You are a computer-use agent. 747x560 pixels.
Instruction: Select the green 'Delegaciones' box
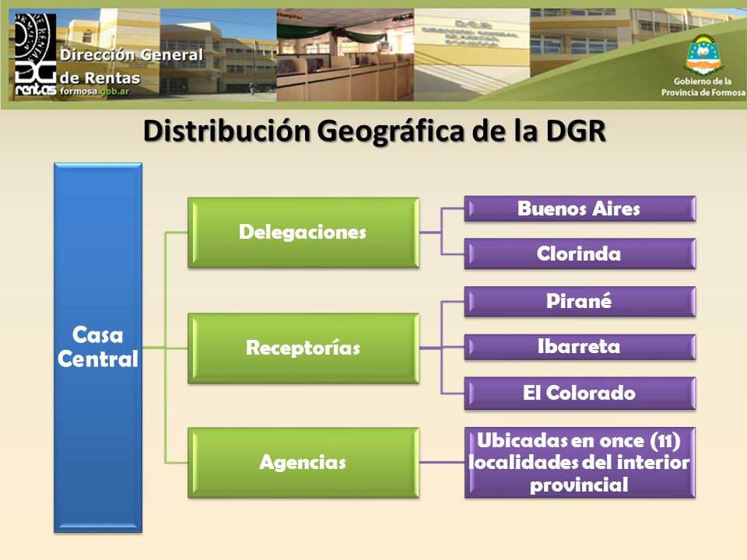(303, 233)
